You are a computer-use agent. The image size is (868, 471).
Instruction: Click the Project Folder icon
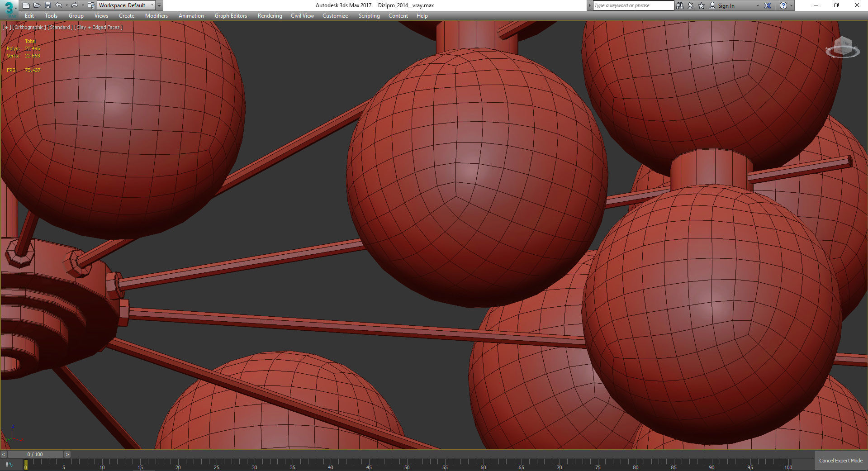tap(91, 5)
